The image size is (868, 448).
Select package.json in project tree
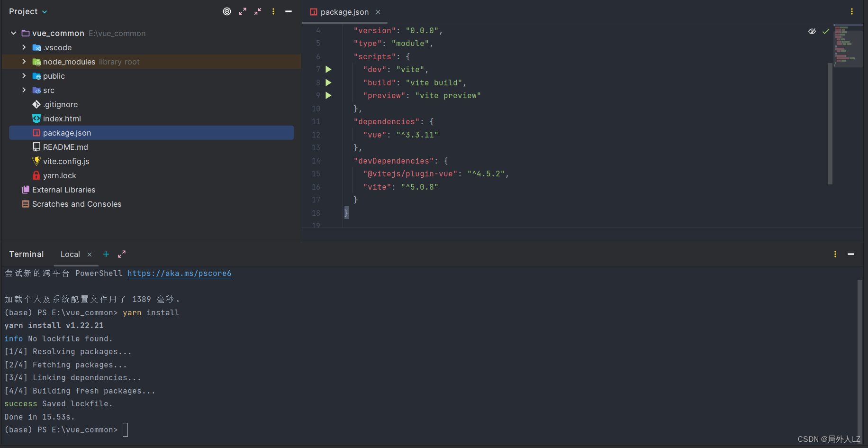point(152,133)
